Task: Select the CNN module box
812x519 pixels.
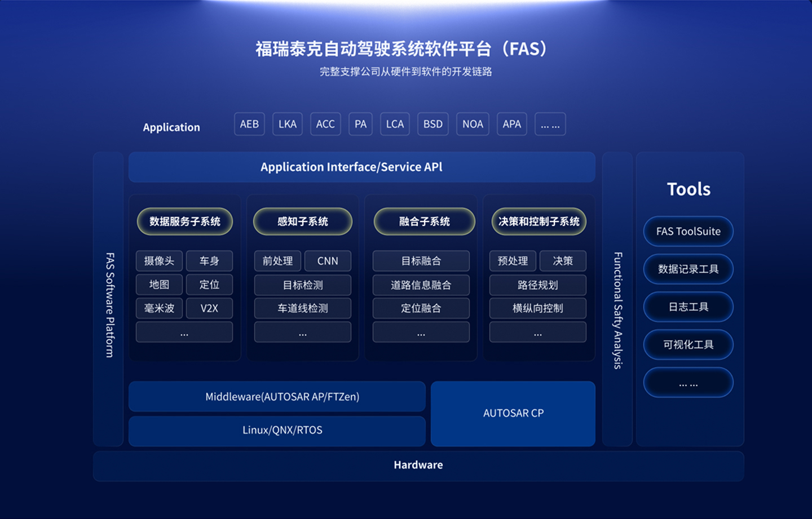Action: [x=328, y=261]
